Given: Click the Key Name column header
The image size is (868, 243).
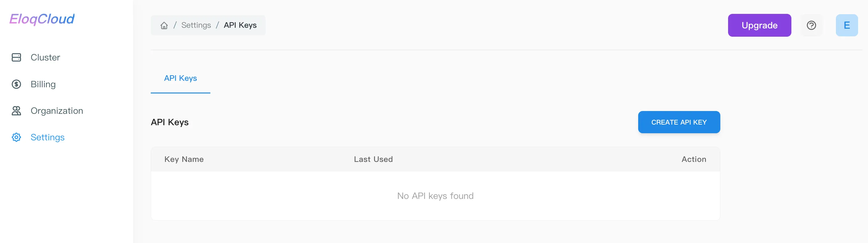Looking at the screenshot, I should pos(184,159).
